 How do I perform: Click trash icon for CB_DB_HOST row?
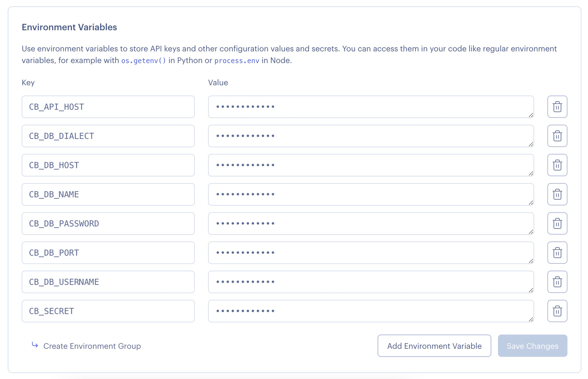coord(557,165)
